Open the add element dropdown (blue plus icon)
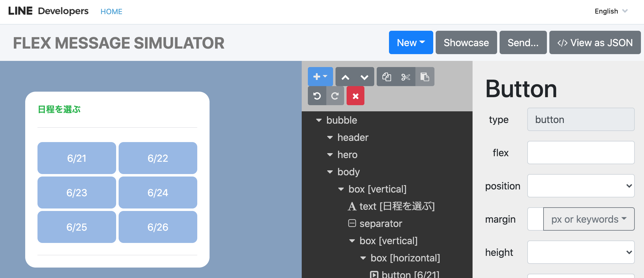Screen dimensions: 644x278 [320, 77]
